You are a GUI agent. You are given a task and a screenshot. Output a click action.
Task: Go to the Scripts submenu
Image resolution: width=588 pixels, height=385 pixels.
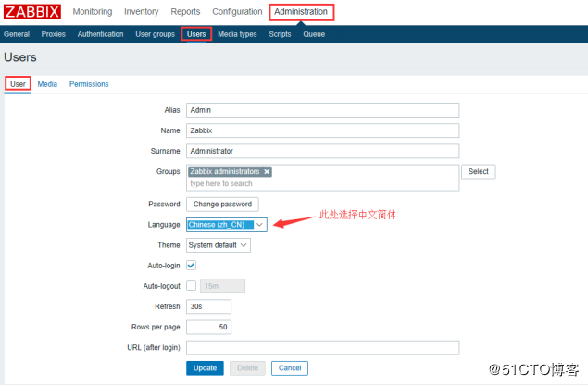(x=280, y=34)
